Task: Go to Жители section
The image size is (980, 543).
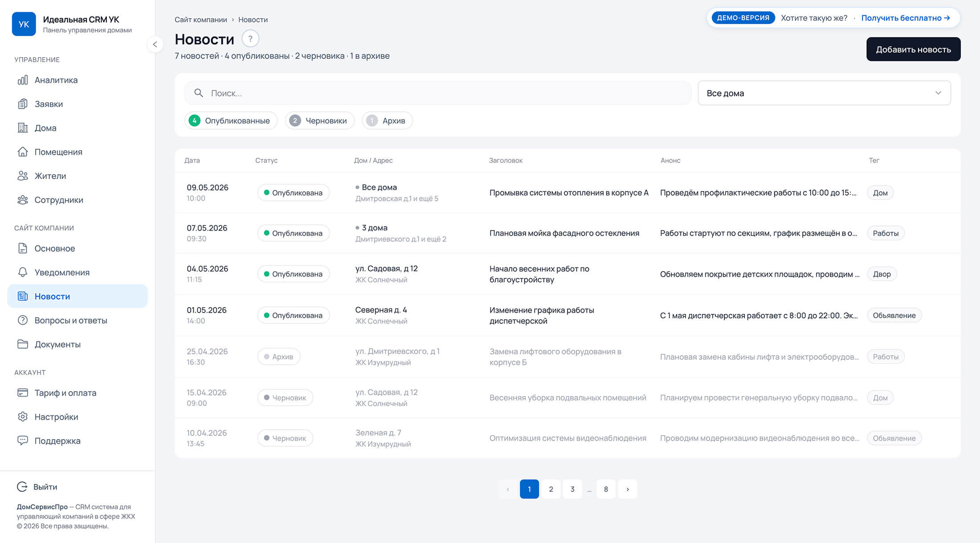Action: 78,176
